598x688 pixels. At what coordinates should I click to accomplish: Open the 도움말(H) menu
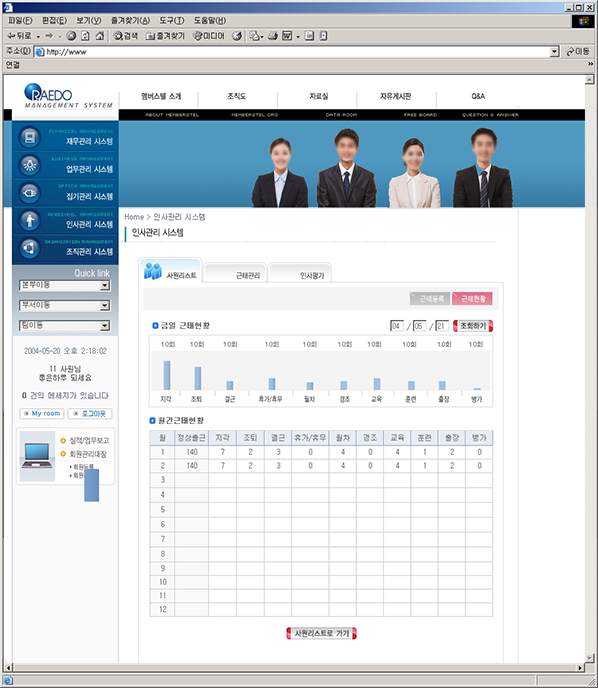(x=210, y=21)
